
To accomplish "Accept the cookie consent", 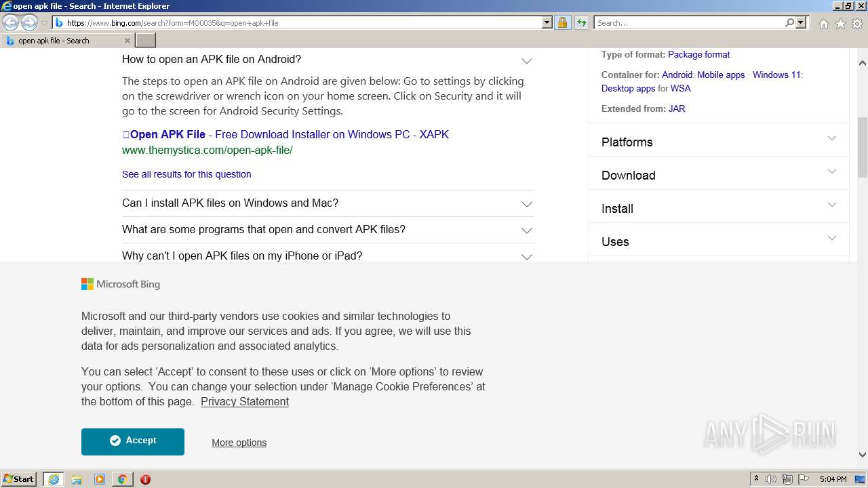I will coord(133,441).
